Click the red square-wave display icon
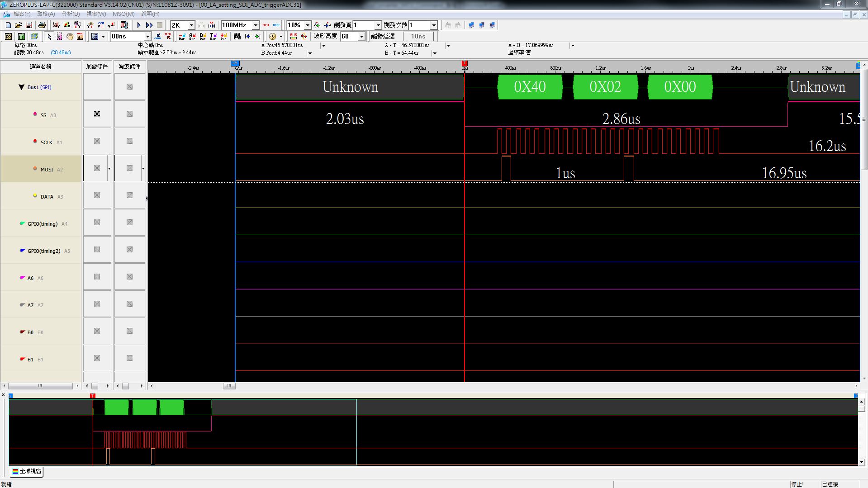868x488 pixels. [266, 25]
